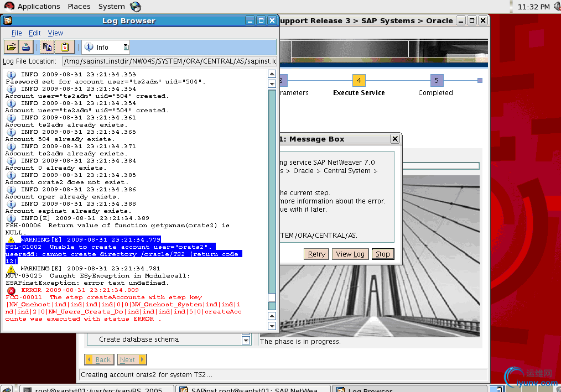
Task: Click Stop in the Message Box
Action: (x=383, y=254)
